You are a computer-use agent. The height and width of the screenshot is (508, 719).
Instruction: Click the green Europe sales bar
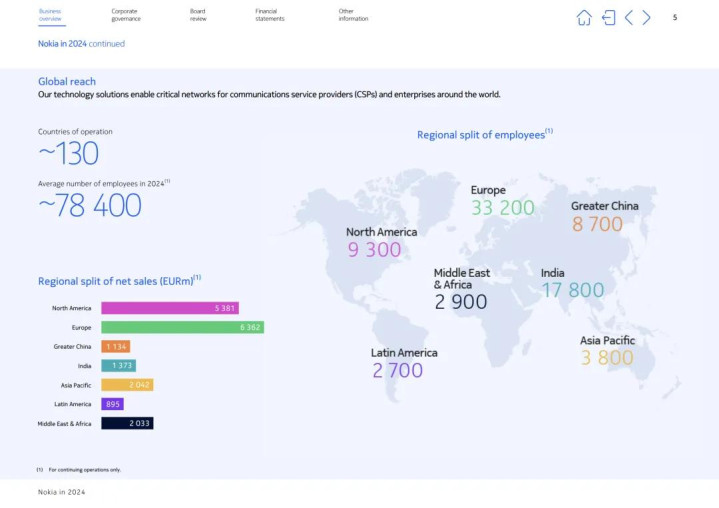[x=182, y=327]
